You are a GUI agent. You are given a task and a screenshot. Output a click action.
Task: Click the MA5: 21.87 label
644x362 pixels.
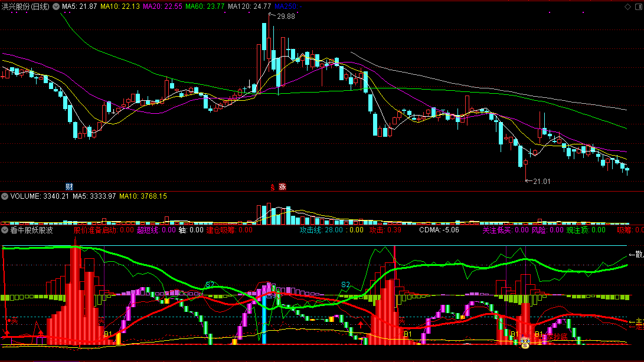[x=79, y=6]
